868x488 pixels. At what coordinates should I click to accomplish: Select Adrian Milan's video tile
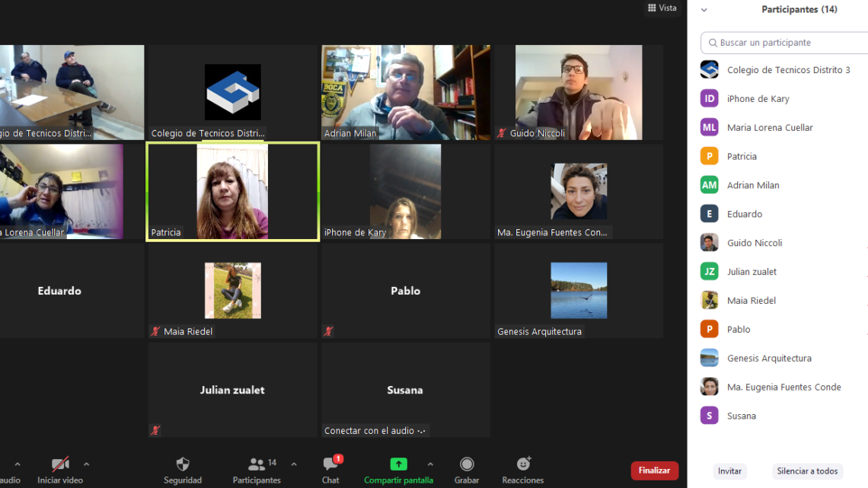tap(405, 92)
